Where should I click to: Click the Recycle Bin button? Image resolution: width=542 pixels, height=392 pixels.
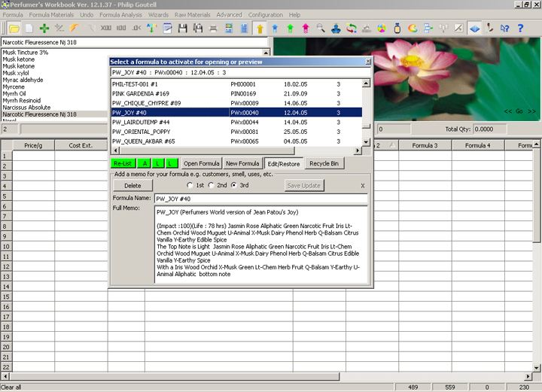click(324, 163)
